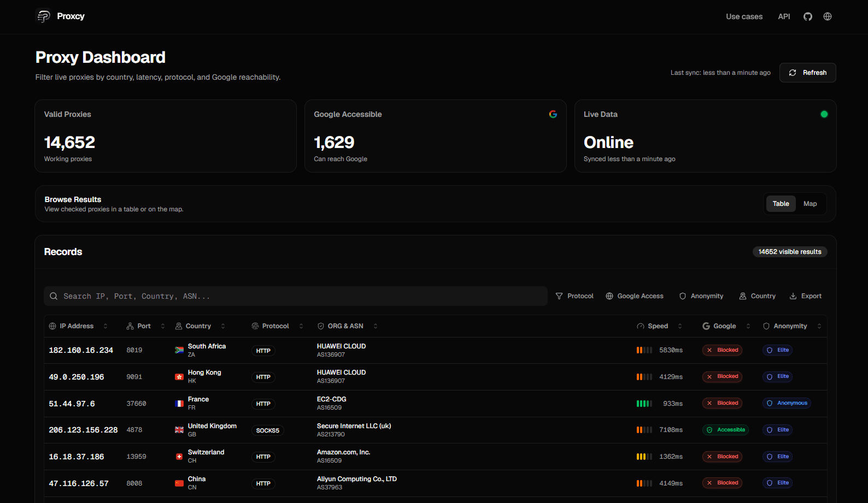The width and height of the screenshot is (868, 503).
Task: Click the Refresh button
Action: click(x=807, y=73)
